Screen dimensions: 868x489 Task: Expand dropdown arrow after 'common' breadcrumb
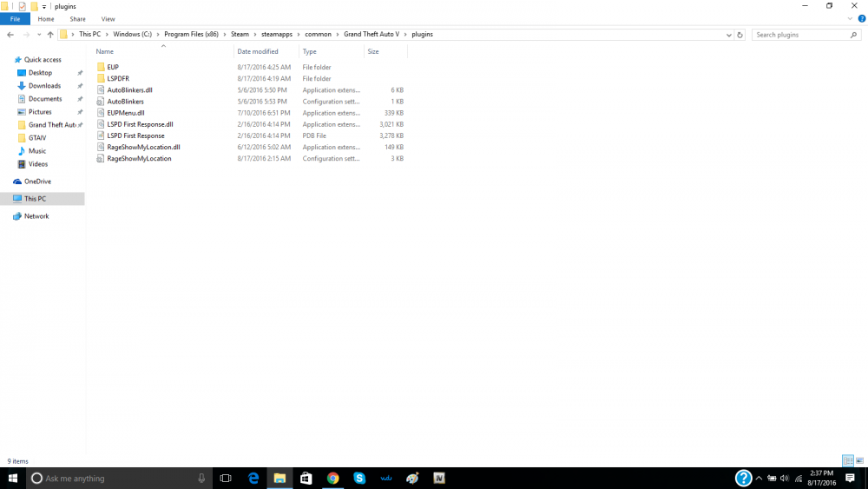337,35
